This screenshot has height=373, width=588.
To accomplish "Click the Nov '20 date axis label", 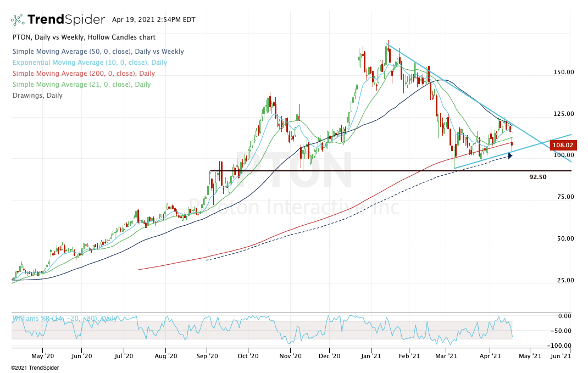I will coord(290,356).
